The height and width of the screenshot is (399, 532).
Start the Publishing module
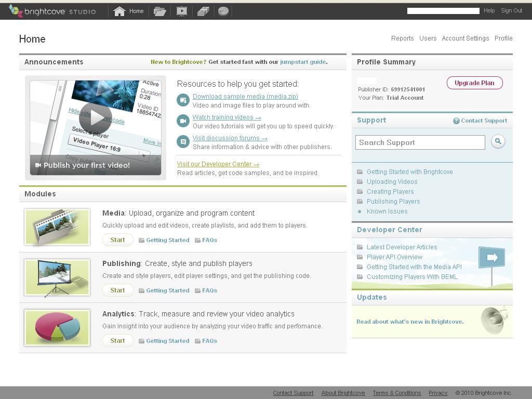pyautogui.click(x=117, y=290)
